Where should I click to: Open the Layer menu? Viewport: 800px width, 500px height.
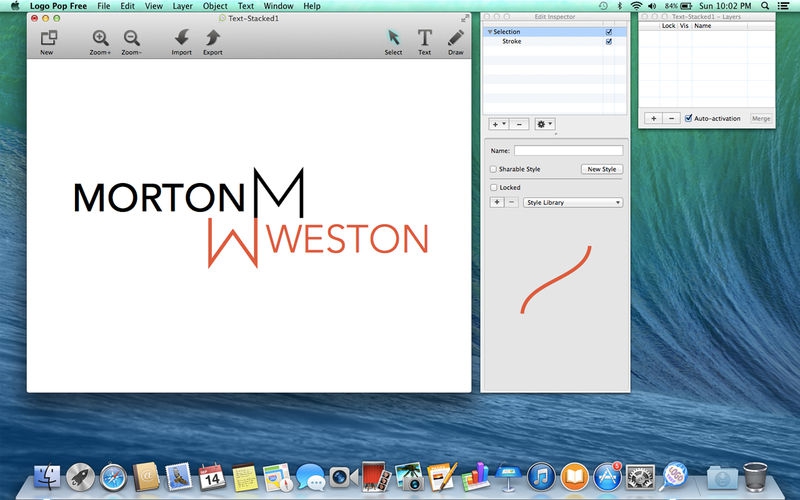point(183,6)
